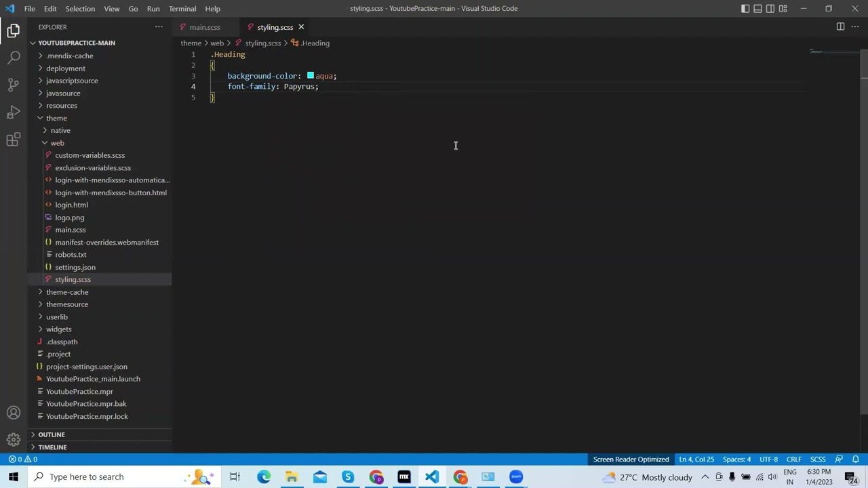Select the styling.scss editor tab
Image resolution: width=868 pixels, height=488 pixels.
coord(275,27)
